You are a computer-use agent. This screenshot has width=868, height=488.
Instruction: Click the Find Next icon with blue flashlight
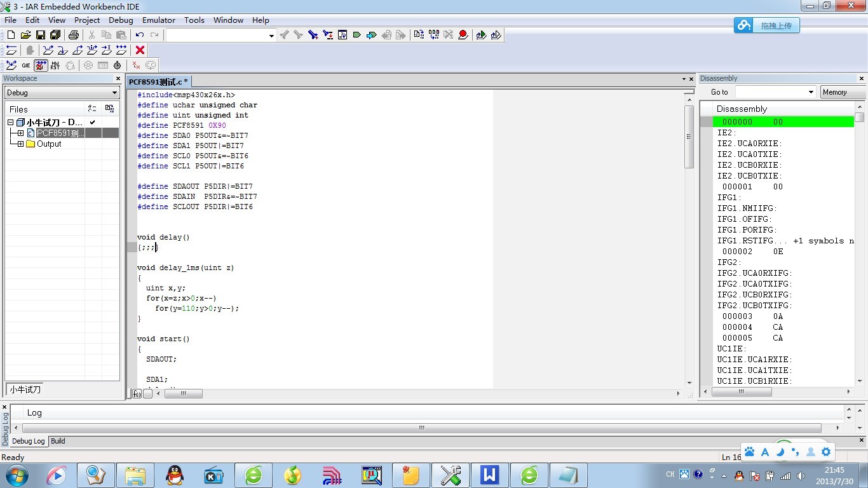tap(313, 35)
